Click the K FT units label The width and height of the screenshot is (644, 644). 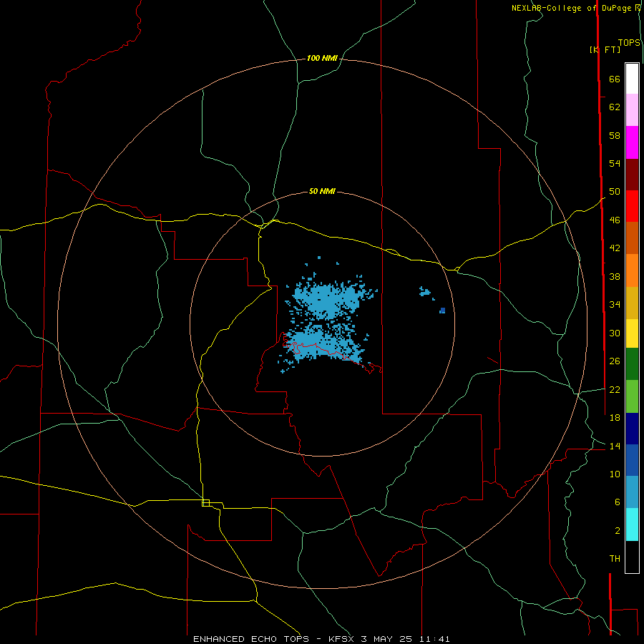coord(605,49)
